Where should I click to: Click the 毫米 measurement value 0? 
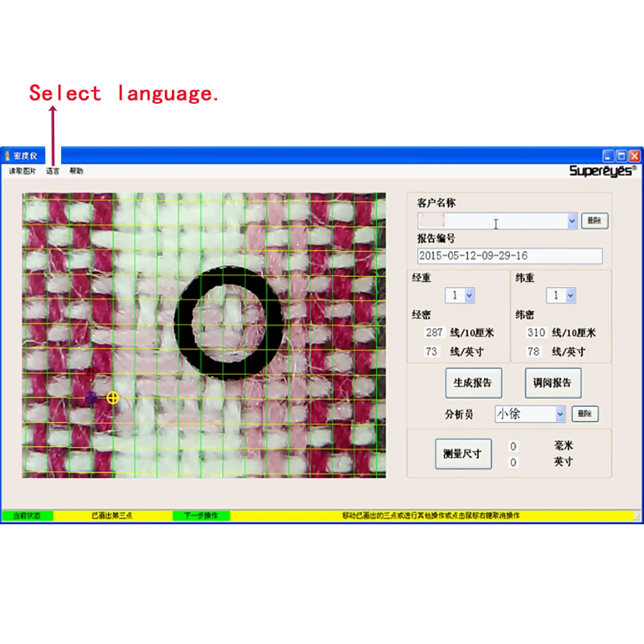(x=513, y=446)
